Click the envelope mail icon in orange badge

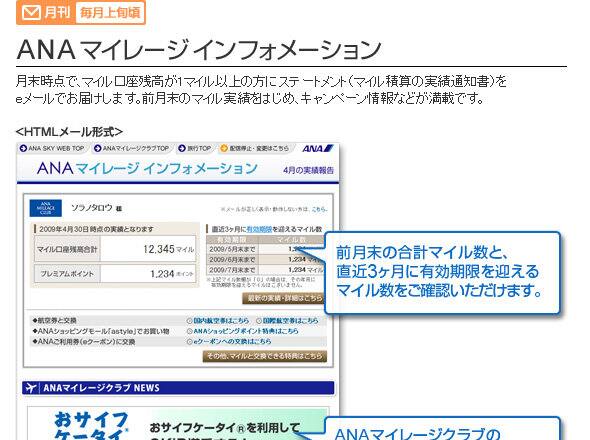tap(31, 13)
